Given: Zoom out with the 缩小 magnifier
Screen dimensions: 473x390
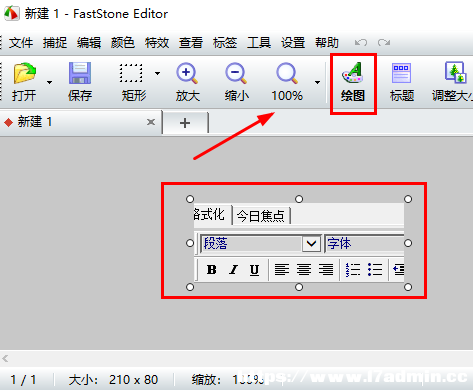Looking at the screenshot, I should 236,73.
